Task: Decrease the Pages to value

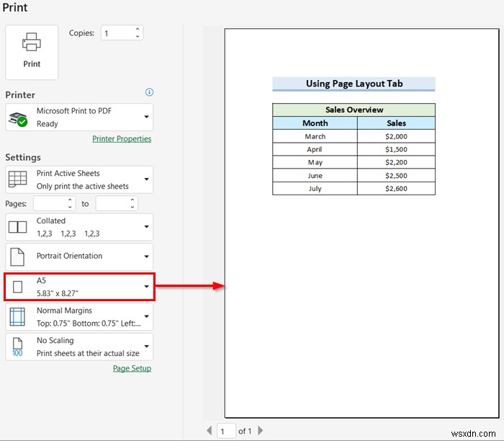Action: 132,207
